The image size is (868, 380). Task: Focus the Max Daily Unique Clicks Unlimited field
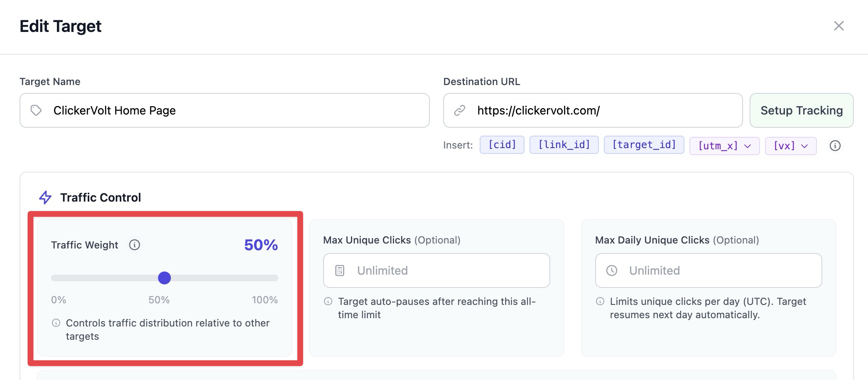click(709, 270)
